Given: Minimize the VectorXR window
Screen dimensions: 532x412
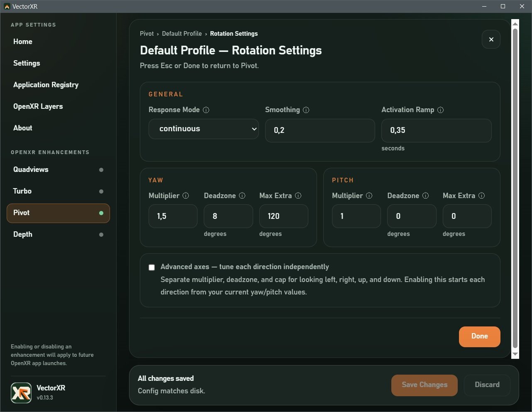Looking at the screenshot, I should pyautogui.click(x=484, y=6).
